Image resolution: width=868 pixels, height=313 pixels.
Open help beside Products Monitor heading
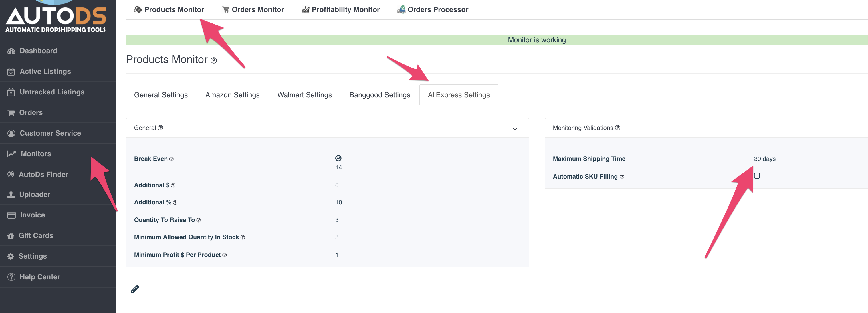214,60
